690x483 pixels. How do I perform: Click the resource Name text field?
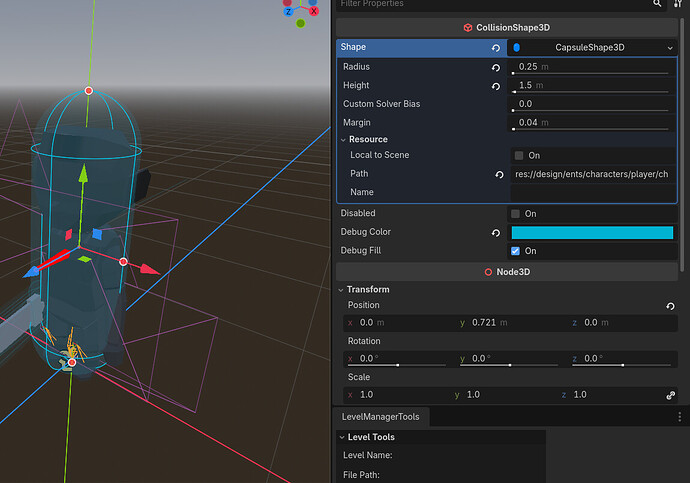[x=593, y=193]
